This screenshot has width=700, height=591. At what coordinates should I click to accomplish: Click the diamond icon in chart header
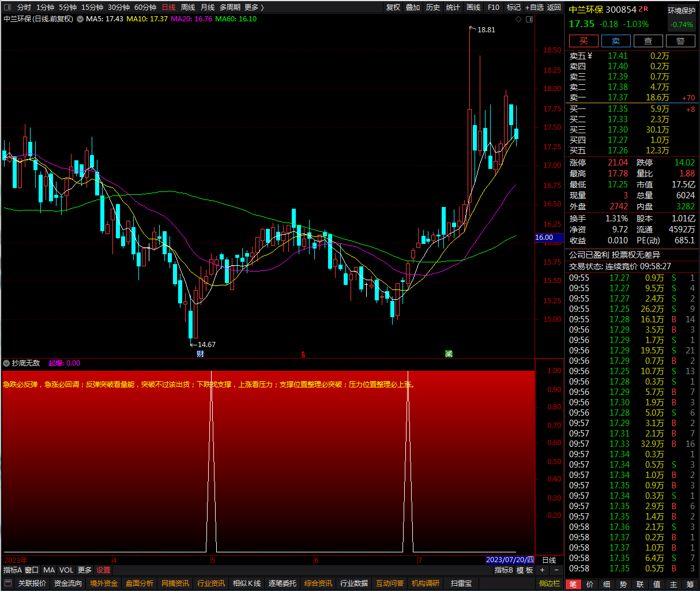pos(518,19)
